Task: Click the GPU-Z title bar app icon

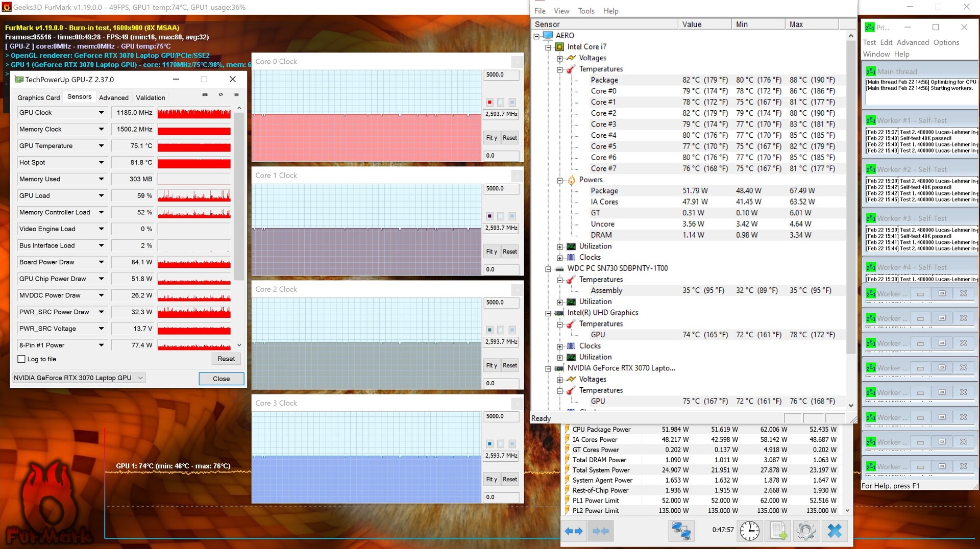Action: (x=19, y=80)
